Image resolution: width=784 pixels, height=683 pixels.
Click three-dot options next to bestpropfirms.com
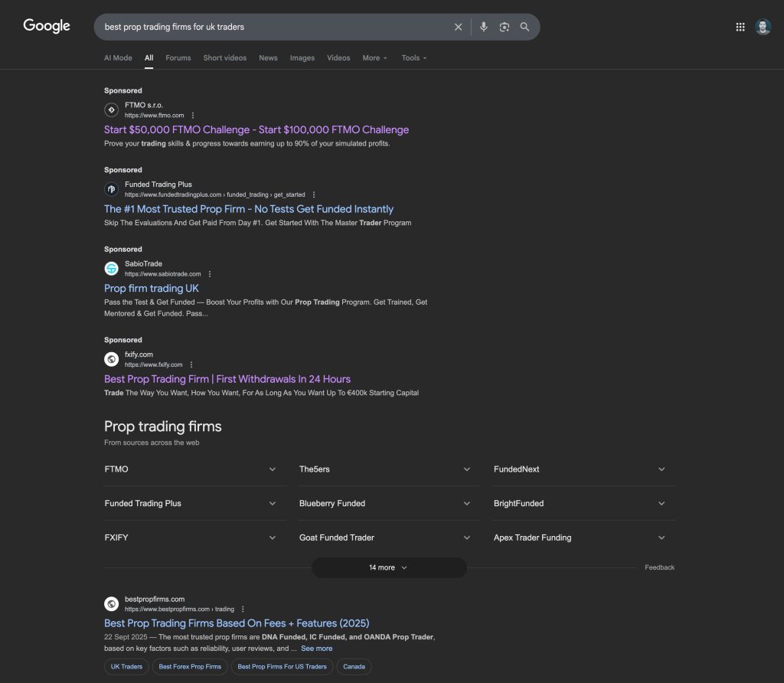[x=243, y=609]
